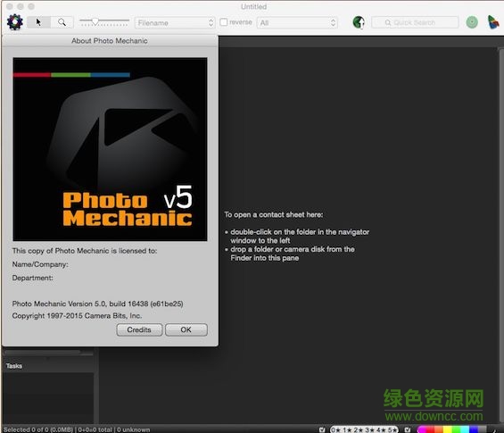Filter by 5 star rating
The image size is (504, 433).
(x=392, y=429)
